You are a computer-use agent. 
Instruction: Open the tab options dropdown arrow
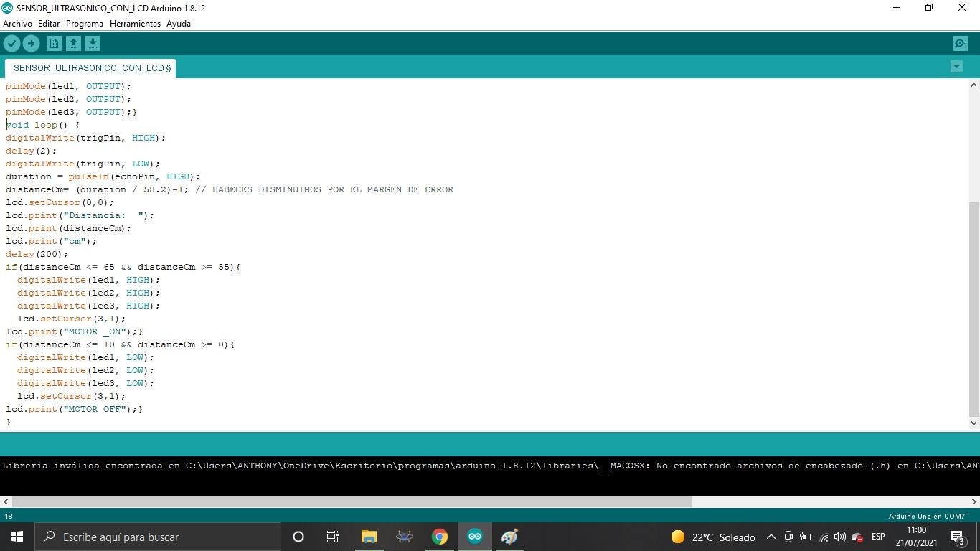(956, 67)
